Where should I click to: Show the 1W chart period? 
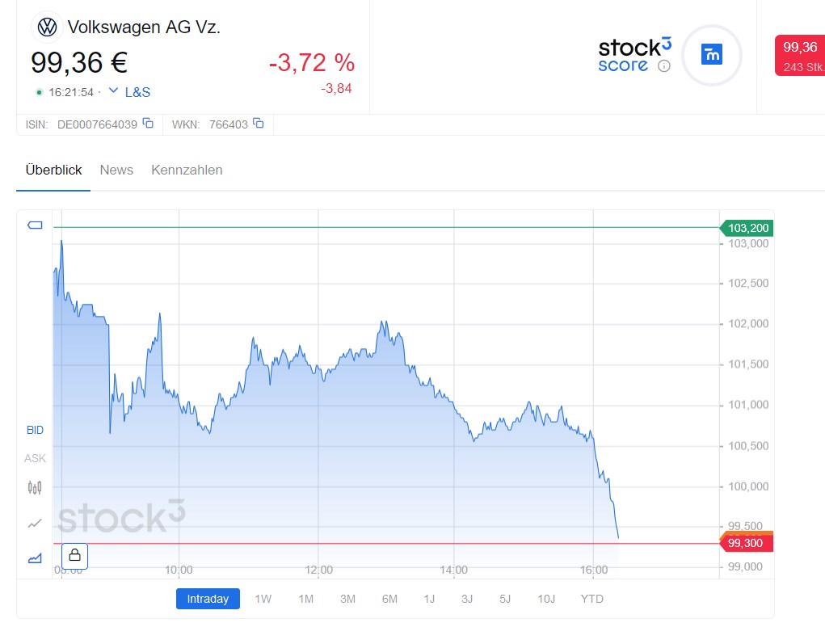click(x=263, y=599)
